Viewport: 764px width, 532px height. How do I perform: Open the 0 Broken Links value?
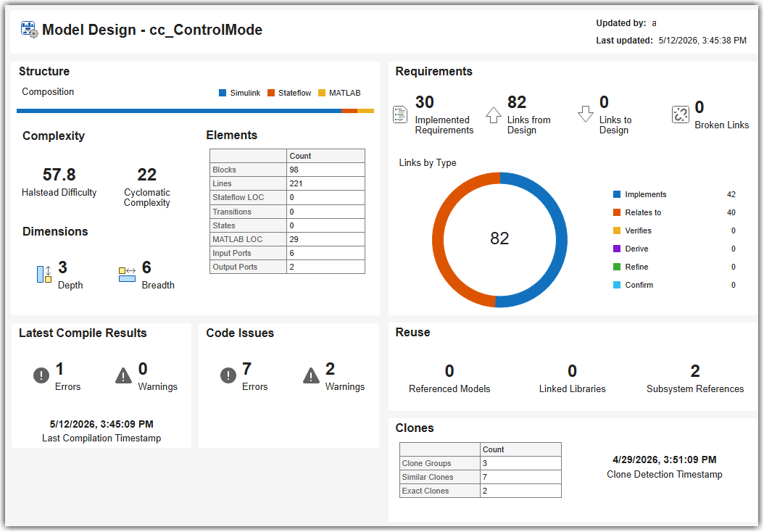pyautogui.click(x=699, y=107)
